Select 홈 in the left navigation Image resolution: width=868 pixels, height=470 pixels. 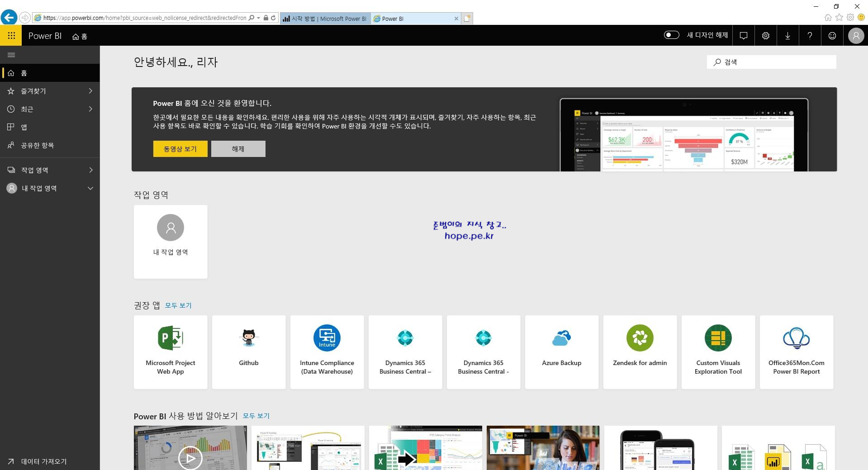[50, 73]
